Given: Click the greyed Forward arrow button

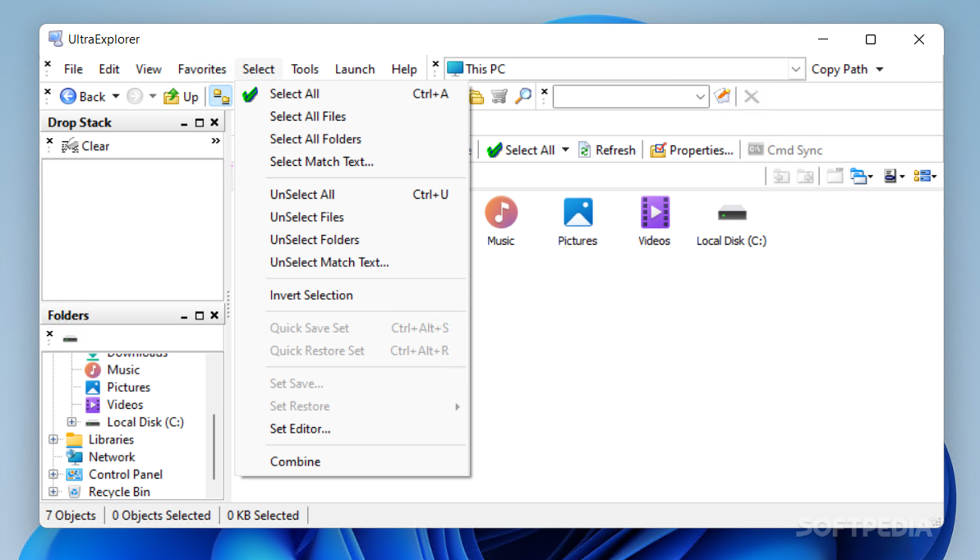Looking at the screenshot, I should point(135,96).
